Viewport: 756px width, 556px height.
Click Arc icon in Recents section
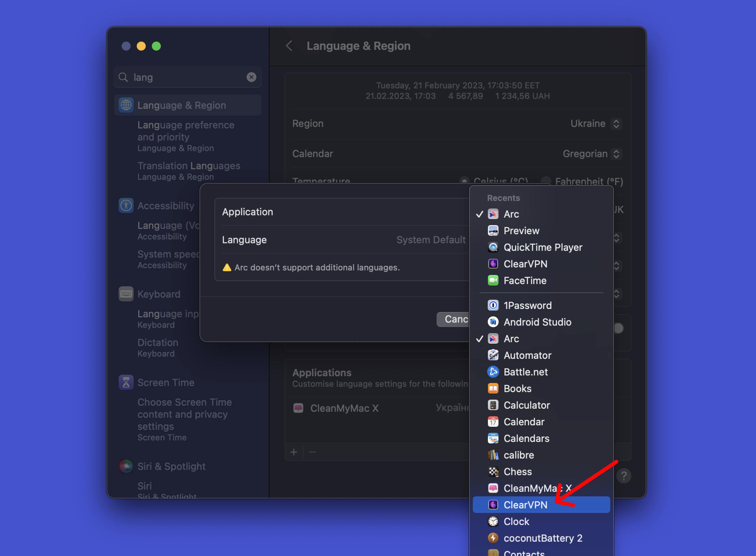coord(493,214)
